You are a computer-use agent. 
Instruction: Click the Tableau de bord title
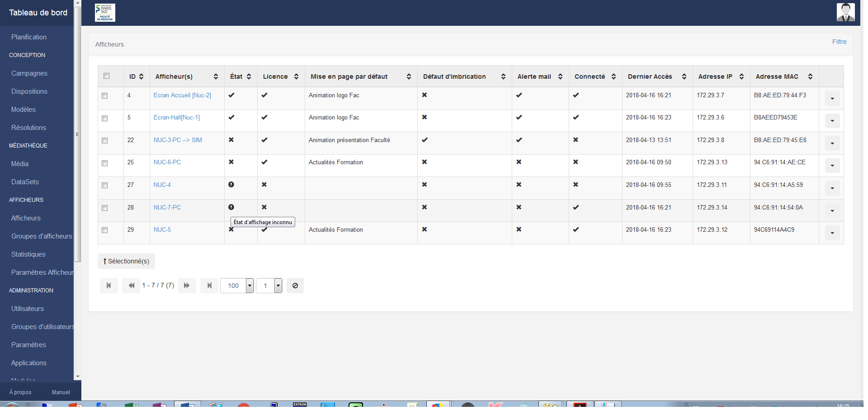click(38, 13)
